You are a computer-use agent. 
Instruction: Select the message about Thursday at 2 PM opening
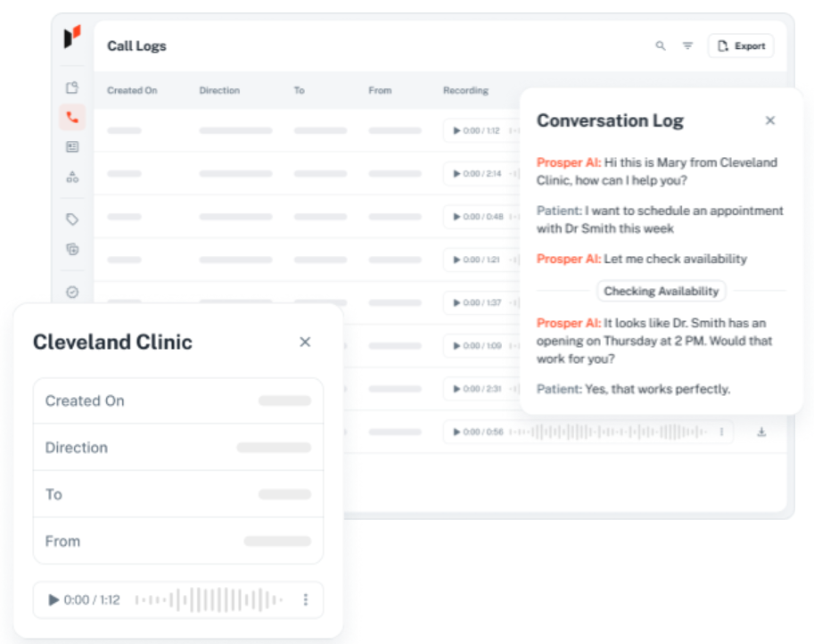(x=654, y=341)
